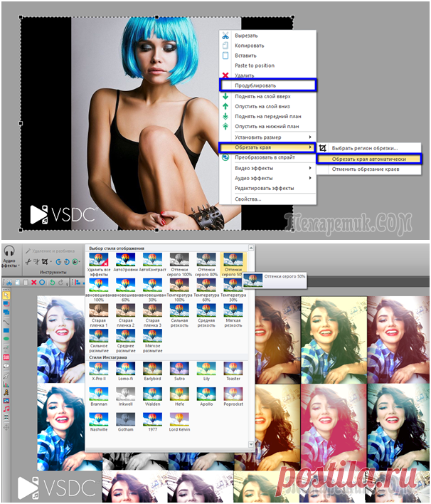Select the arrow pointer tool in left sidebar
This screenshot has height=504, width=431.
pos(6,295)
